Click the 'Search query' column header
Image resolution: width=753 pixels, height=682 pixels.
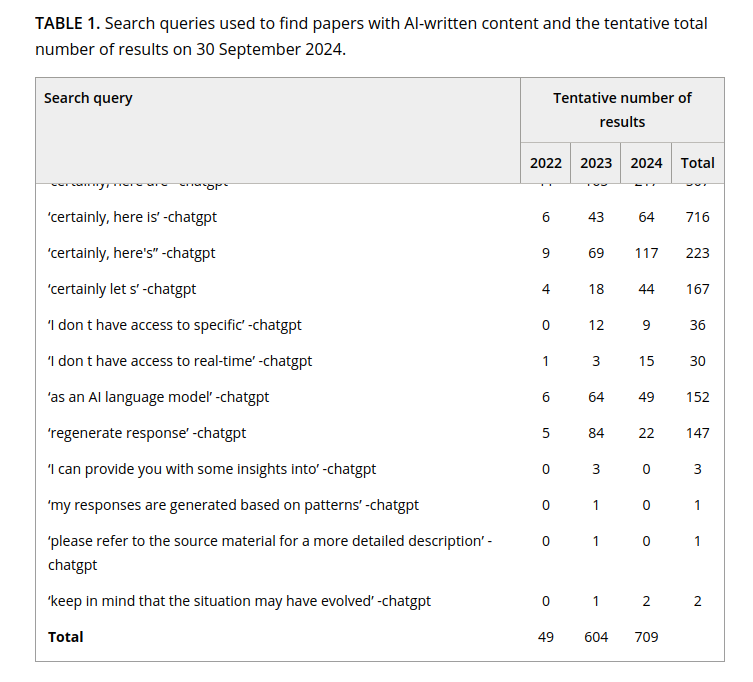pyautogui.click(x=88, y=98)
